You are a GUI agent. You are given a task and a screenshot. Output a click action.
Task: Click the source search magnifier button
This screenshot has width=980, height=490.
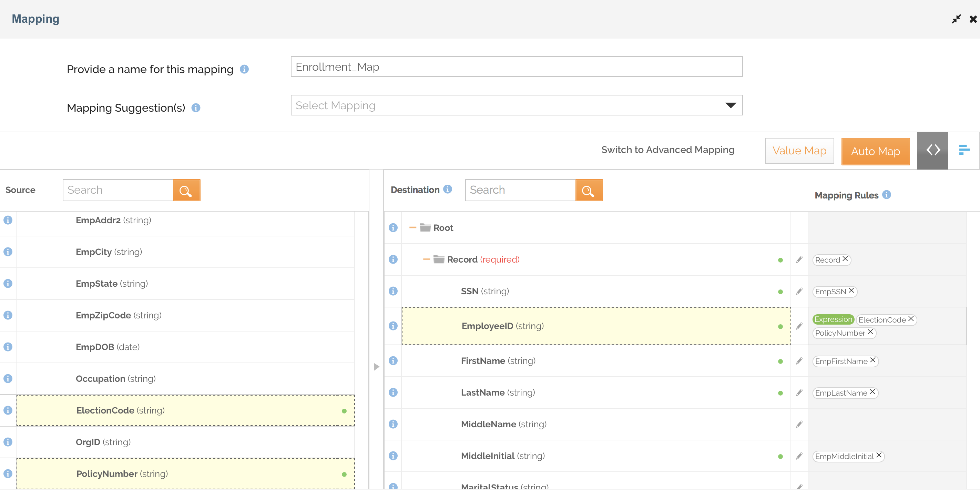pos(186,190)
